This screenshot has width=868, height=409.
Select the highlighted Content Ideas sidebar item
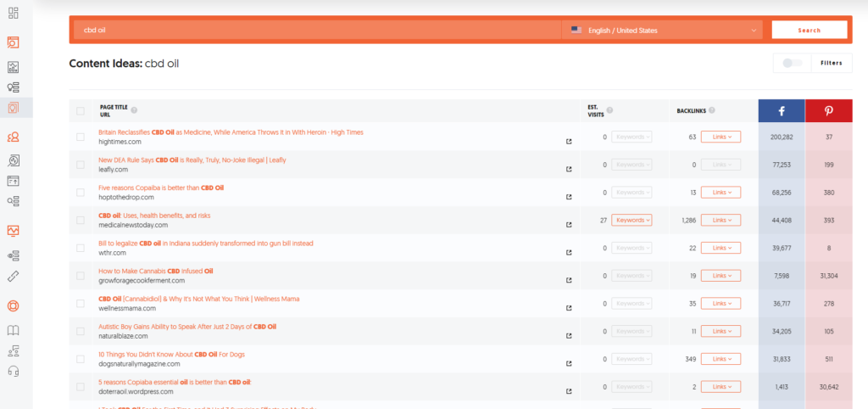click(x=13, y=108)
